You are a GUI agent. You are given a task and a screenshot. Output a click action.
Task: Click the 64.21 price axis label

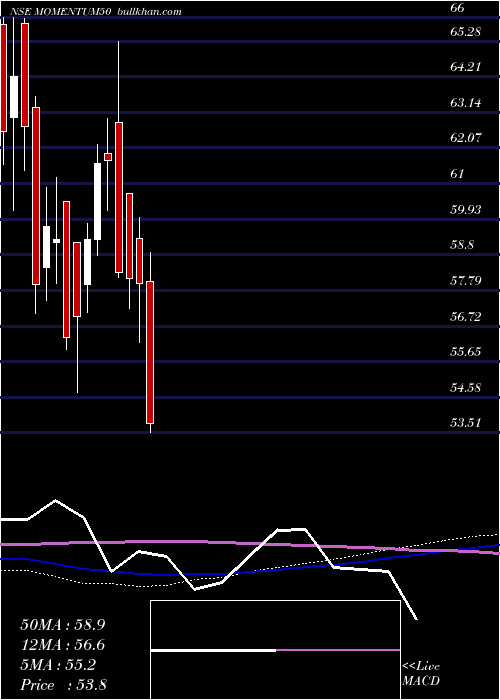click(x=466, y=67)
